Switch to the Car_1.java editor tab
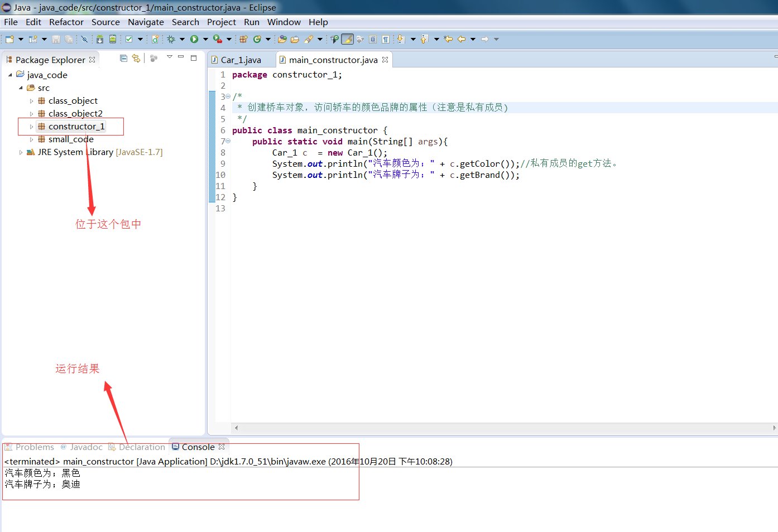778x532 pixels. [241, 60]
